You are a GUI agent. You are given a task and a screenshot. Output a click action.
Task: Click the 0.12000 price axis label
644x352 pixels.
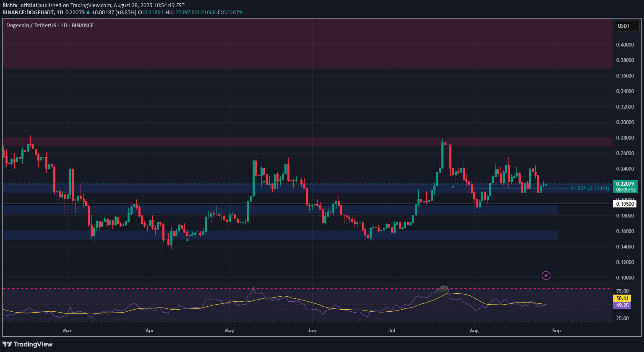tap(625, 262)
